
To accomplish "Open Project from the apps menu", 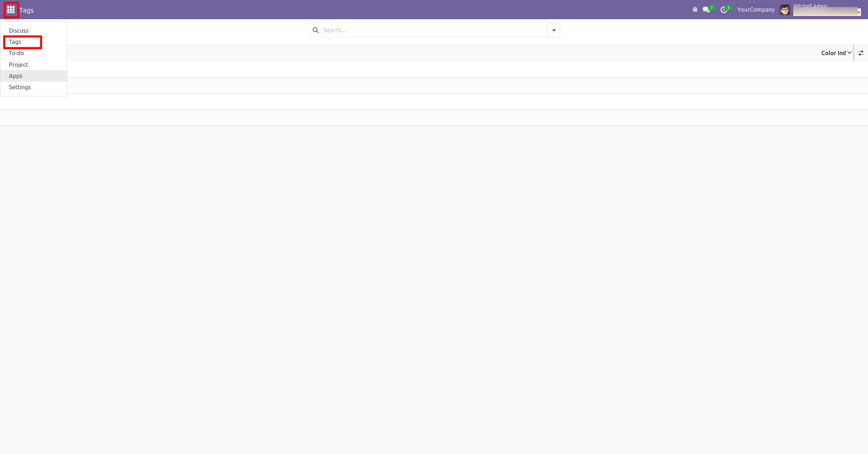I will (34, 65).
